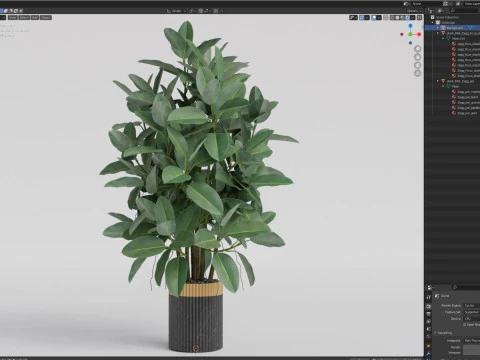Switch to material preview shading
Viewport: 480px width, 360px height.
tap(403, 17)
